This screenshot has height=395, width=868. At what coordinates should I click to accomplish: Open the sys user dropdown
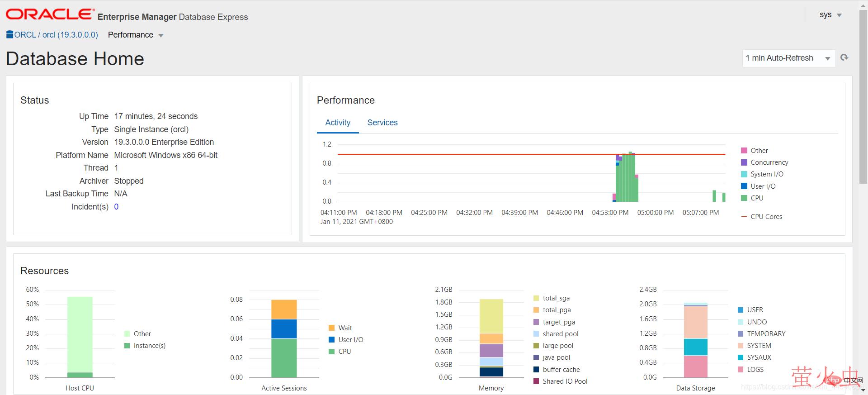tap(830, 15)
